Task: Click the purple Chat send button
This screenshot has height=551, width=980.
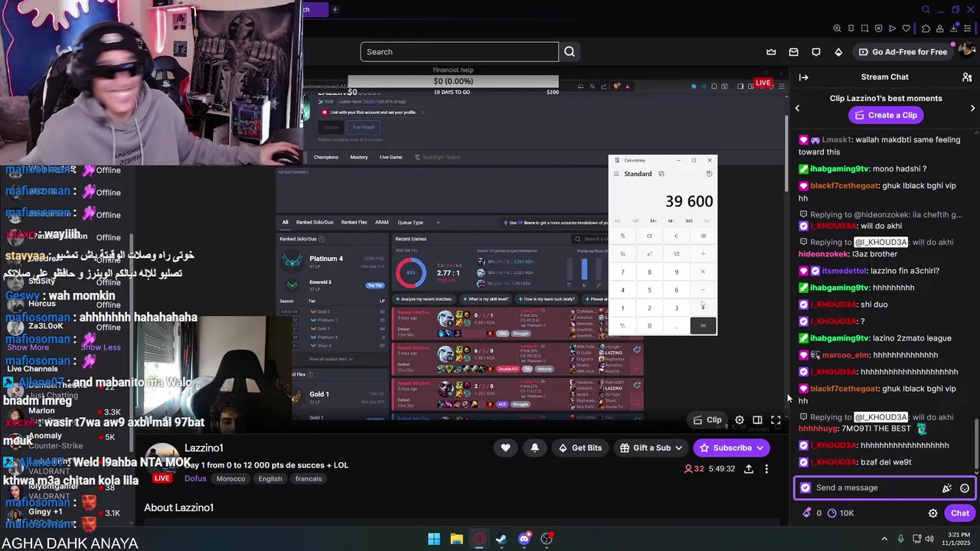Action: tap(960, 514)
